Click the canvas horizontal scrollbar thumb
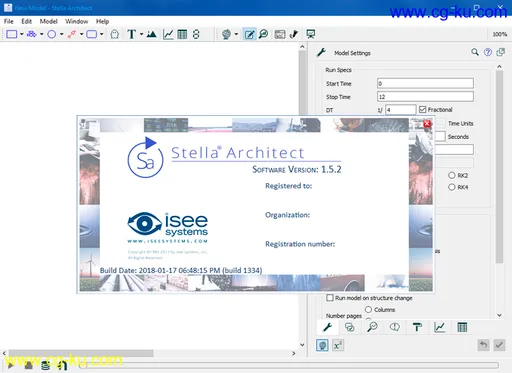The width and height of the screenshot is (512, 373). [81, 353]
